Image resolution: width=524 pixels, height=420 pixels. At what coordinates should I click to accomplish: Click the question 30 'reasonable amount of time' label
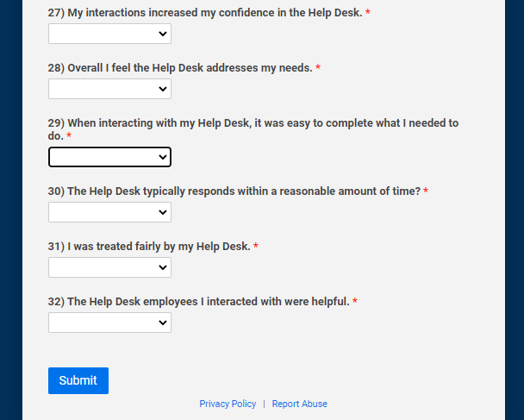pos(234,191)
